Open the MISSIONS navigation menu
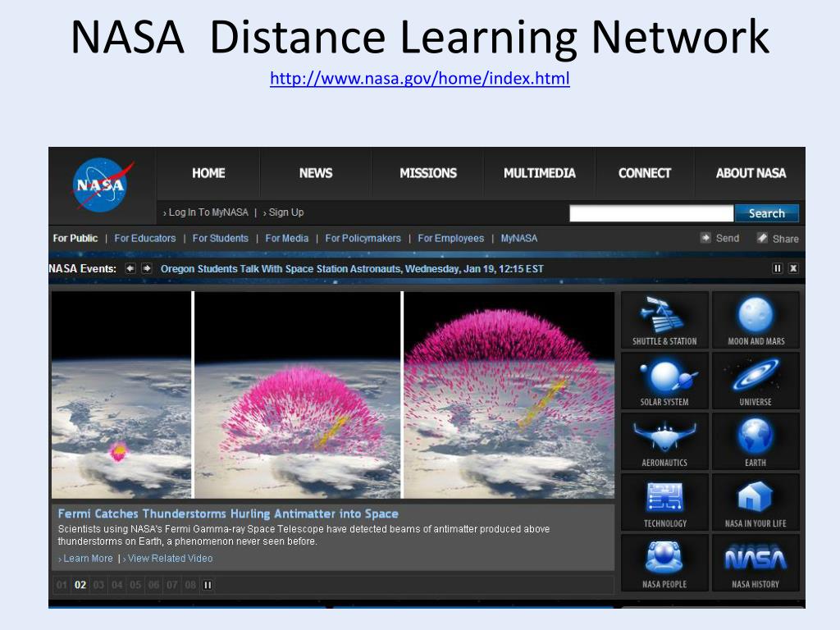Screen dimensions: 840x630 click(428, 173)
